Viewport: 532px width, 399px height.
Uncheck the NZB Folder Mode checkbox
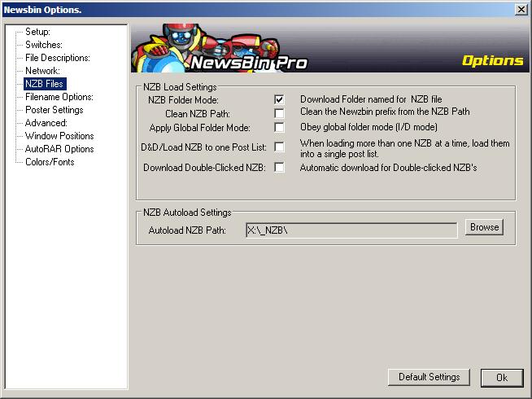pyautogui.click(x=279, y=99)
